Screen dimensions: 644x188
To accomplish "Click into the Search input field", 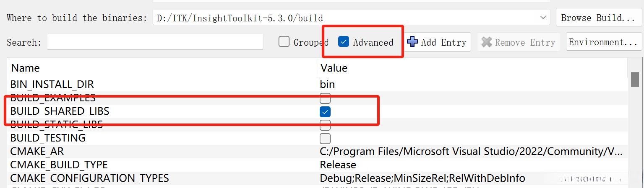I will click(x=155, y=42).
